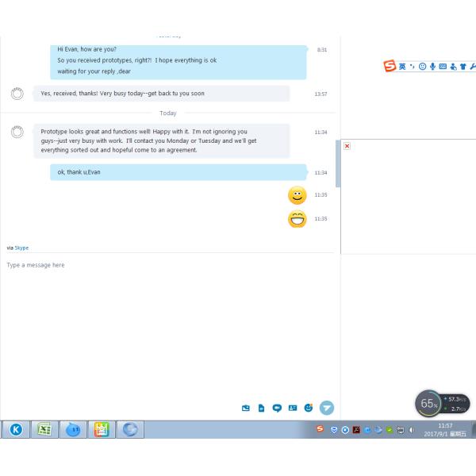476x476 pixels.
Task: Open the Sogou soft keyboard
Action: pyautogui.click(x=442, y=67)
